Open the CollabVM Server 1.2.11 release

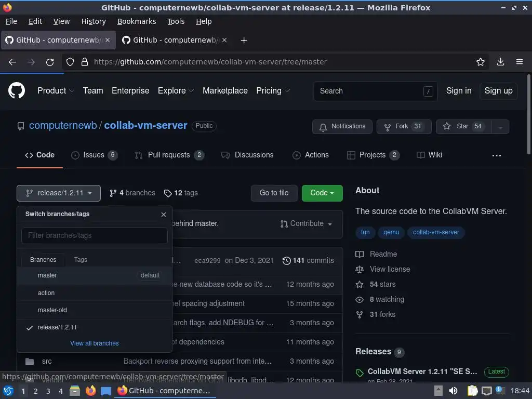pyautogui.click(x=422, y=371)
